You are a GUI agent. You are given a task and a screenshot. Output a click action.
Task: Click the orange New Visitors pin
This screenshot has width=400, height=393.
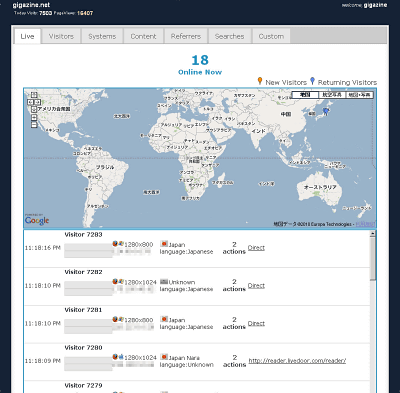pyautogui.click(x=260, y=81)
